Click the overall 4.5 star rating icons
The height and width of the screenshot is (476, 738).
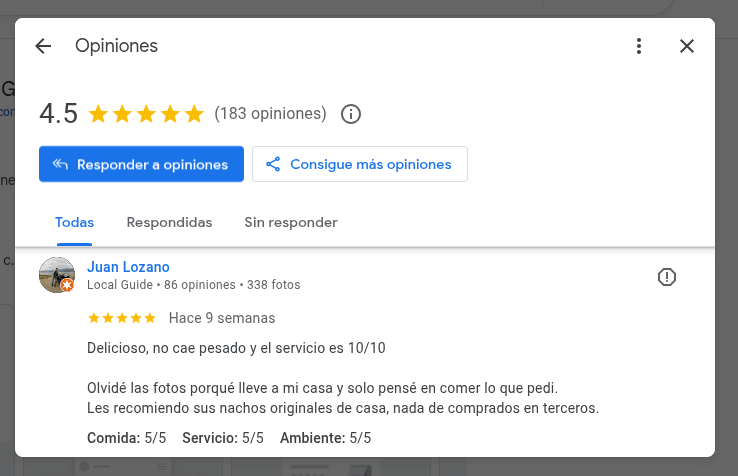(x=146, y=114)
